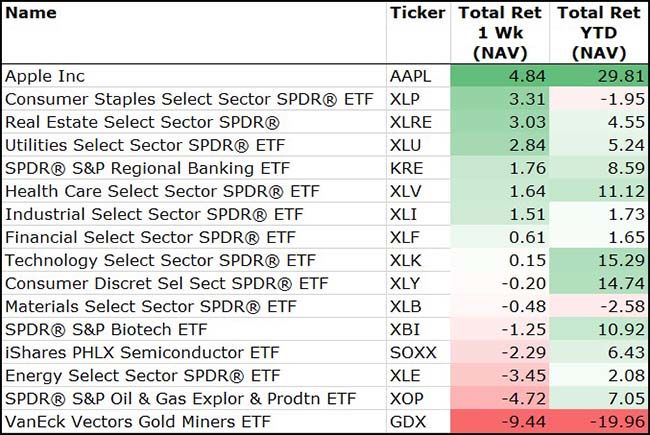
Task: Click the Total Ret 1 Wk header
Action: tap(498, 32)
